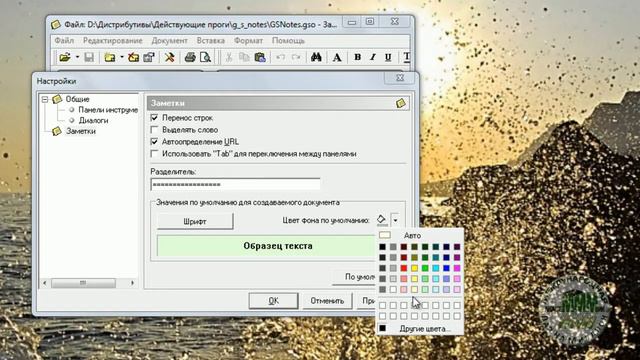Open Другие цвета custom colors
Screen dimensions: 640x360
(x=424, y=329)
